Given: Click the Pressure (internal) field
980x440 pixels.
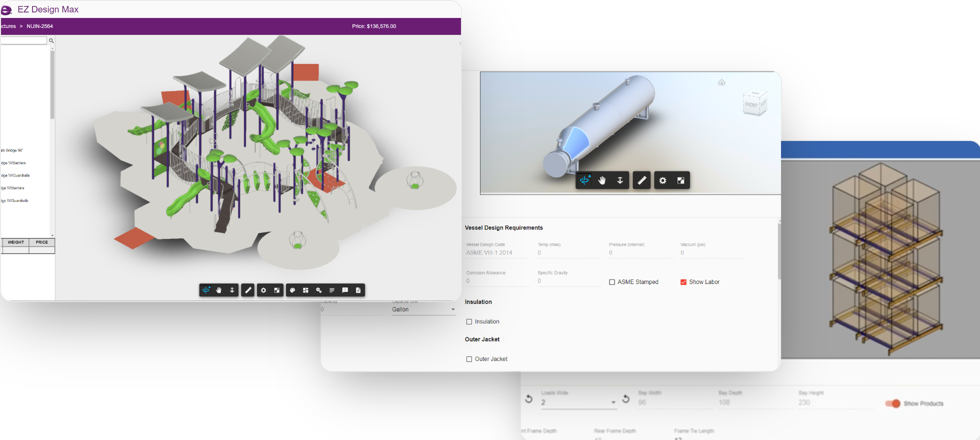Looking at the screenshot, I should pos(640,252).
